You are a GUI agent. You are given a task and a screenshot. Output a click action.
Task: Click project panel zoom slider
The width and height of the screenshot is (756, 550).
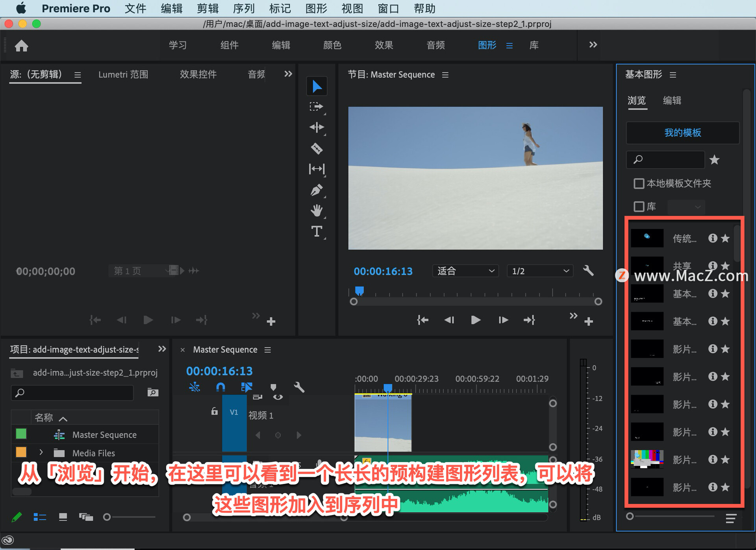[129, 517]
